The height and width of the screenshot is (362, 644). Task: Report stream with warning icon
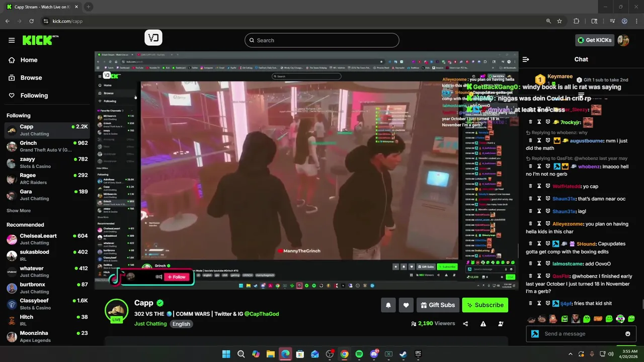click(483, 324)
